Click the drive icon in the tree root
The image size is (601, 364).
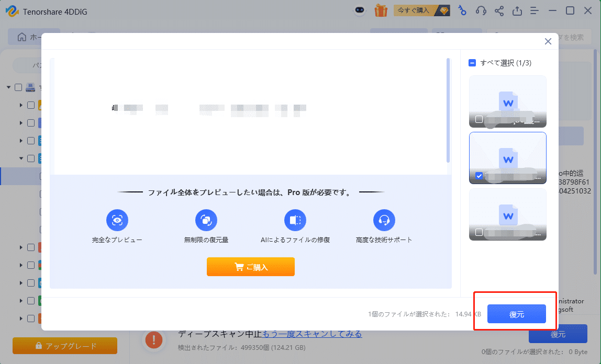coord(30,87)
